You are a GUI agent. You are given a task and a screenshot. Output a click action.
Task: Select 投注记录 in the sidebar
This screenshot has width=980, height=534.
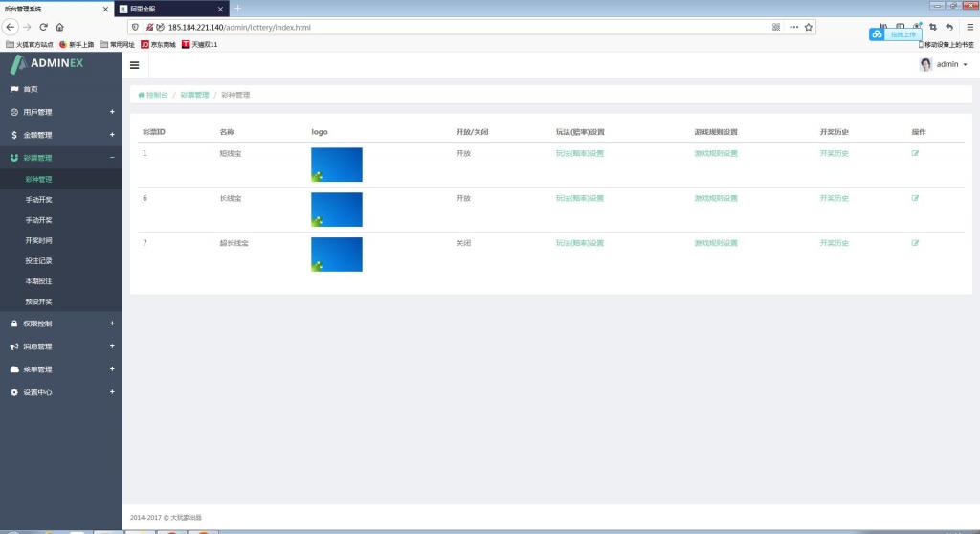tap(39, 260)
